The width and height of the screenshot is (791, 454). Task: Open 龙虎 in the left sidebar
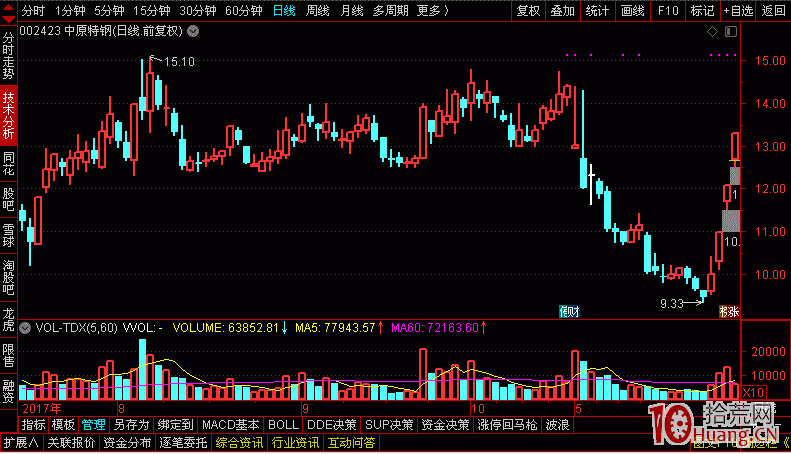pyautogui.click(x=9, y=319)
